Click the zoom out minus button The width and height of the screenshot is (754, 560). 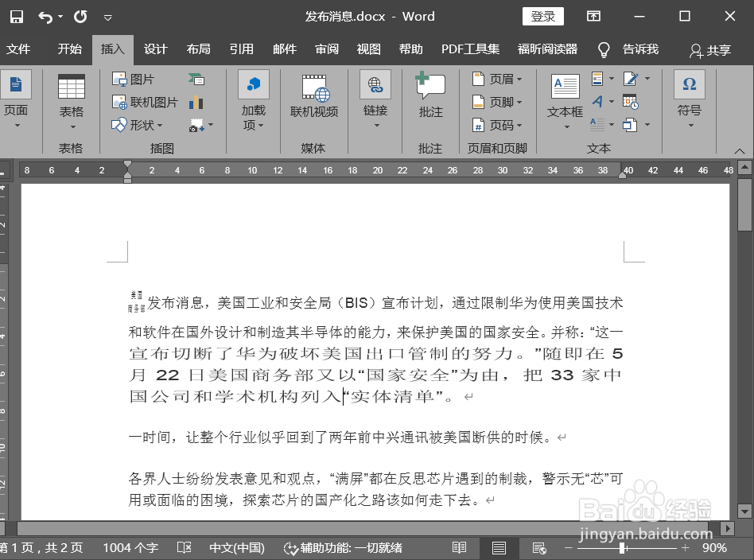(x=569, y=548)
